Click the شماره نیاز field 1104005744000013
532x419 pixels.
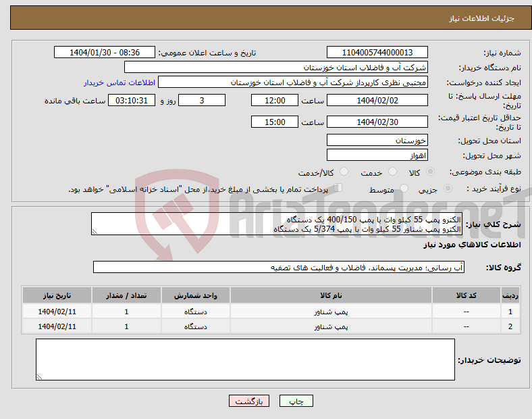point(377,52)
